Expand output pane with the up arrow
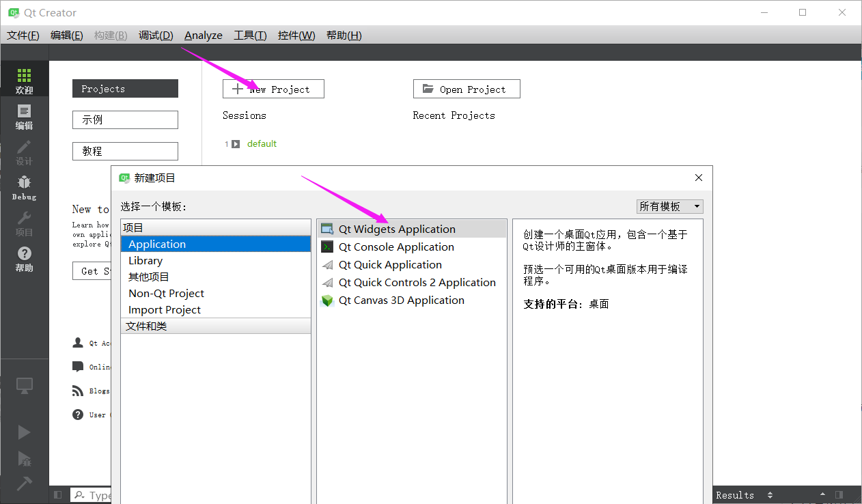 tap(822, 494)
